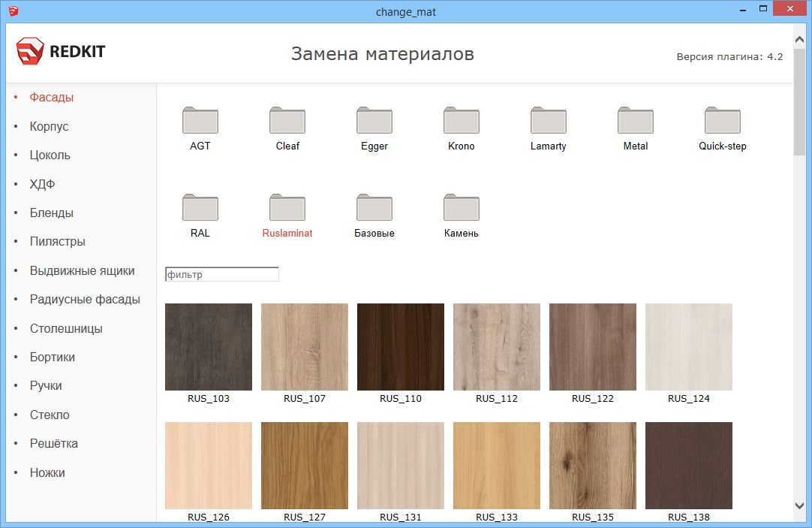Maximize the change_mat window
812x528 pixels.
tap(762, 9)
